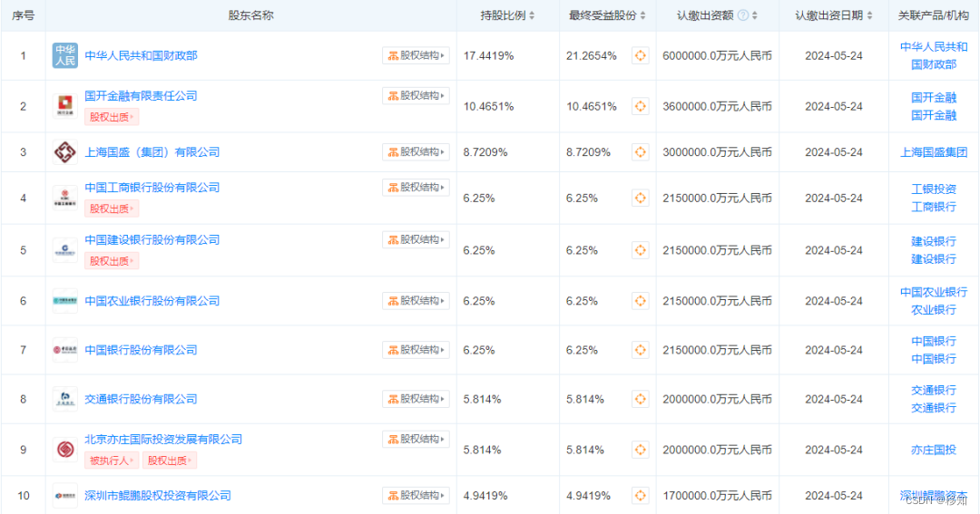This screenshot has height=514, width=980.
Task: Expand 股权结构 for 国开金融有限责任公司
Action: (416, 95)
